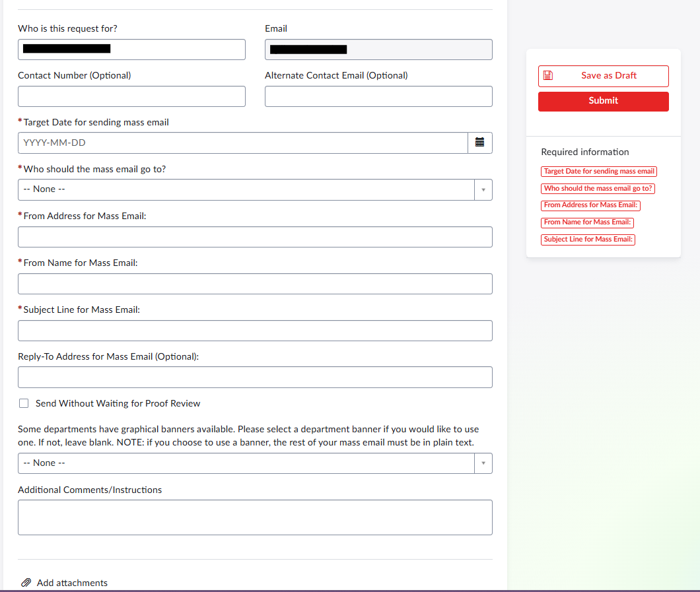Screen dimensions: 700x592
Task: Click the Alternate Contact Email field
Action: click(x=378, y=96)
